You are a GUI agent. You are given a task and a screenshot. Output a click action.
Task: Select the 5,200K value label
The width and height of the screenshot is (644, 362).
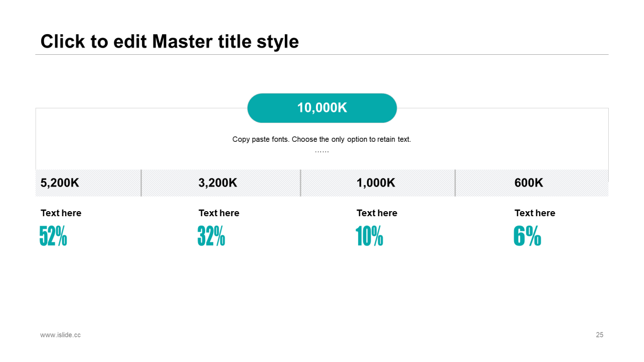point(60,183)
